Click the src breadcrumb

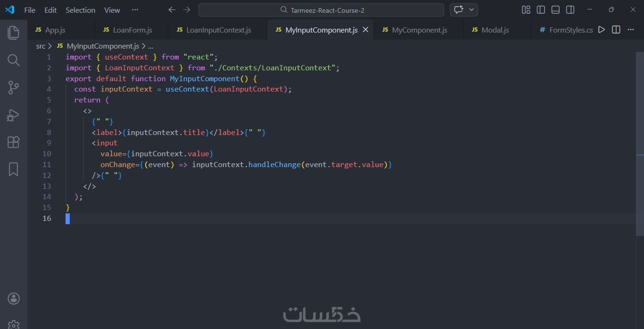(x=41, y=46)
